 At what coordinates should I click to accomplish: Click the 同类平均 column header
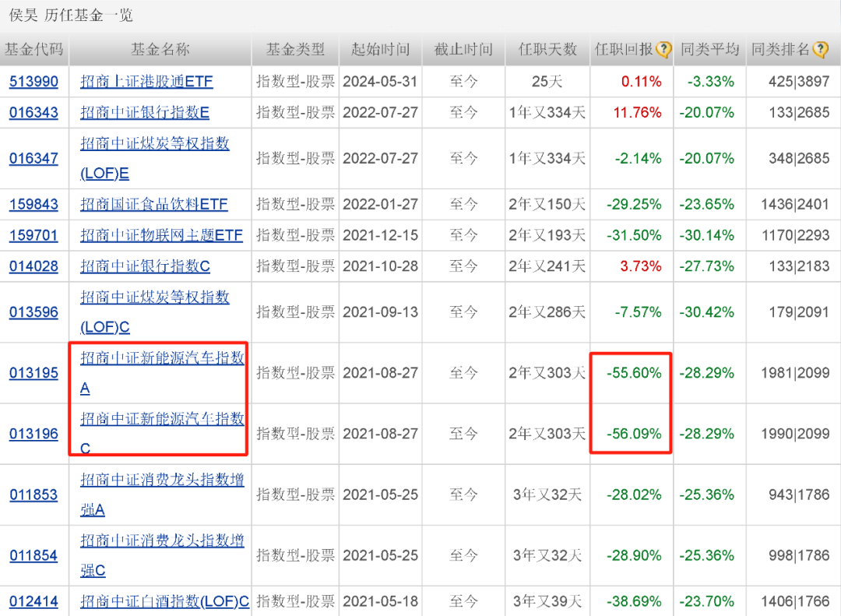(709, 50)
